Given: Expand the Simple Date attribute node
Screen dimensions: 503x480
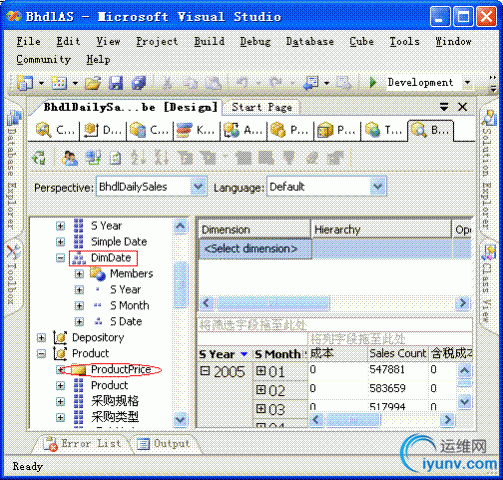Looking at the screenshot, I should 60,242.
